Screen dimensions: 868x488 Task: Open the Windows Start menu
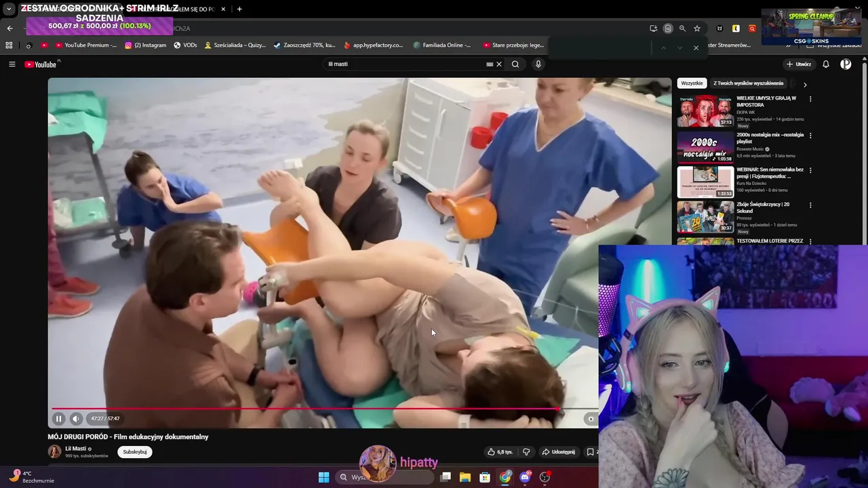[324, 477]
